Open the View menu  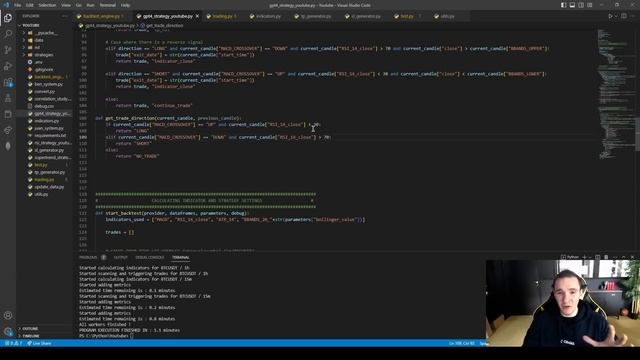[x=66, y=5]
